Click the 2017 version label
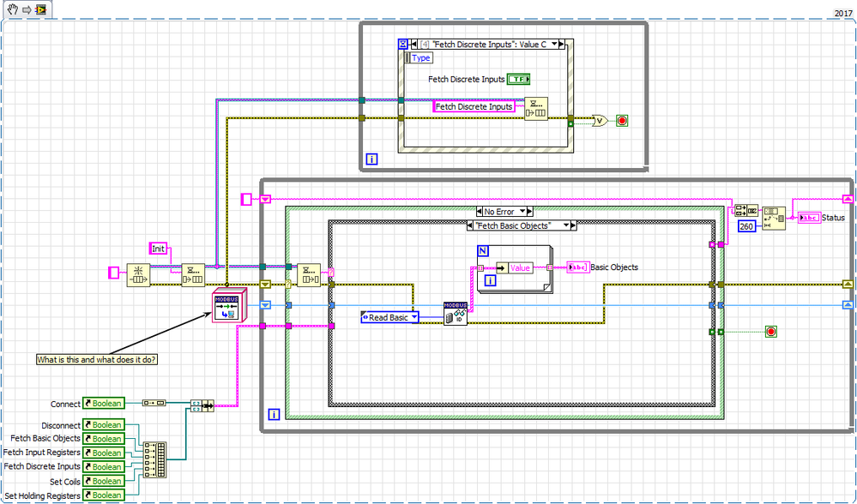Image resolution: width=857 pixels, height=504 pixels. point(844,13)
